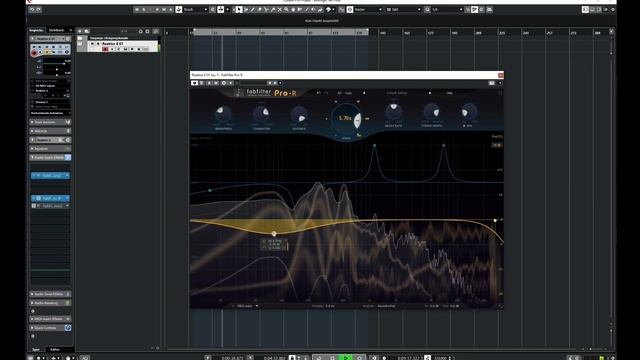The height and width of the screenshot is (360, 640).
Task: Add a track using plus icon
Action: [x=80, y=31]
